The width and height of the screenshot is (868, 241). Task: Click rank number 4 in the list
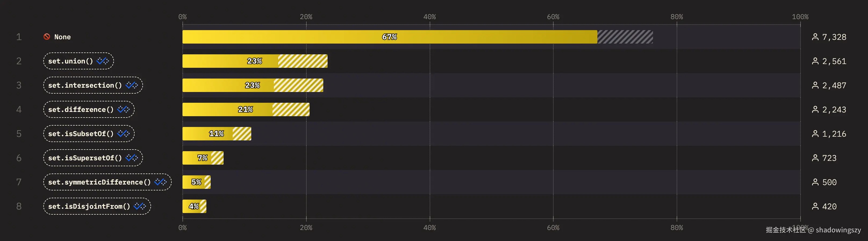click(19, 109)
